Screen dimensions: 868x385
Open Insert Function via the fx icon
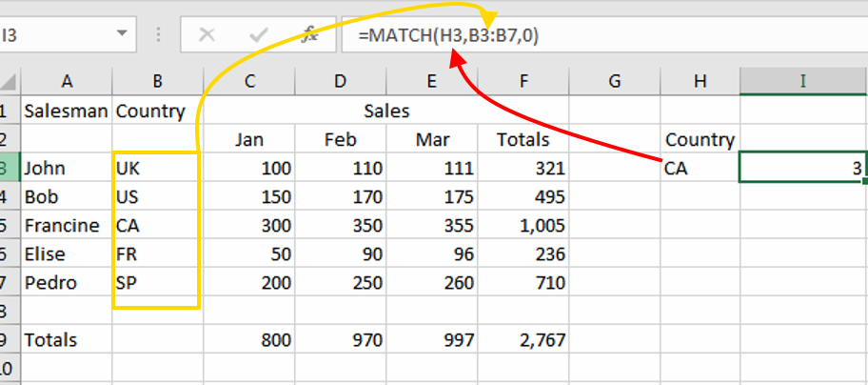(x=309, y=35)
